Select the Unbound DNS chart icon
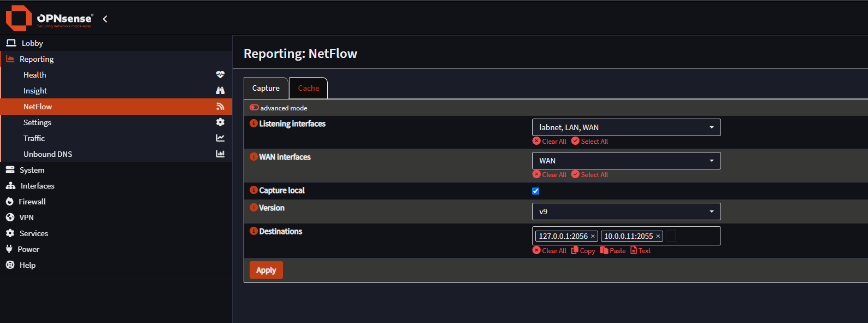868x323 pixels. (x=220, y=154)
